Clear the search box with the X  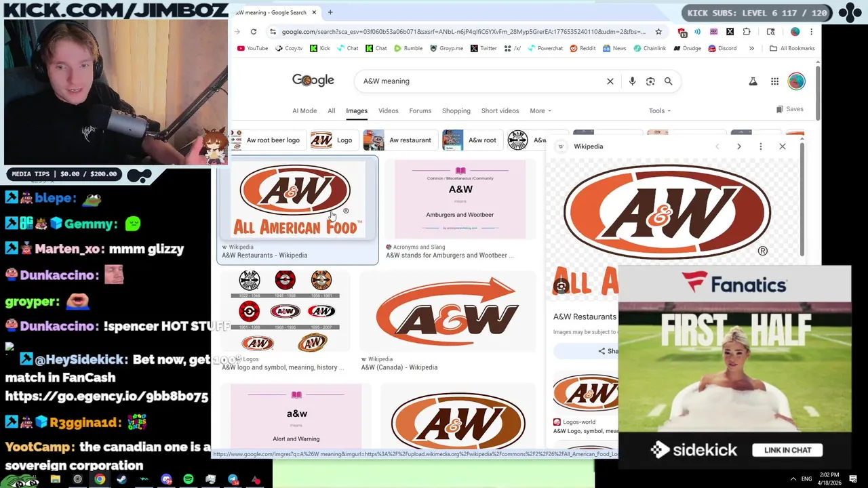pos(610,81)
